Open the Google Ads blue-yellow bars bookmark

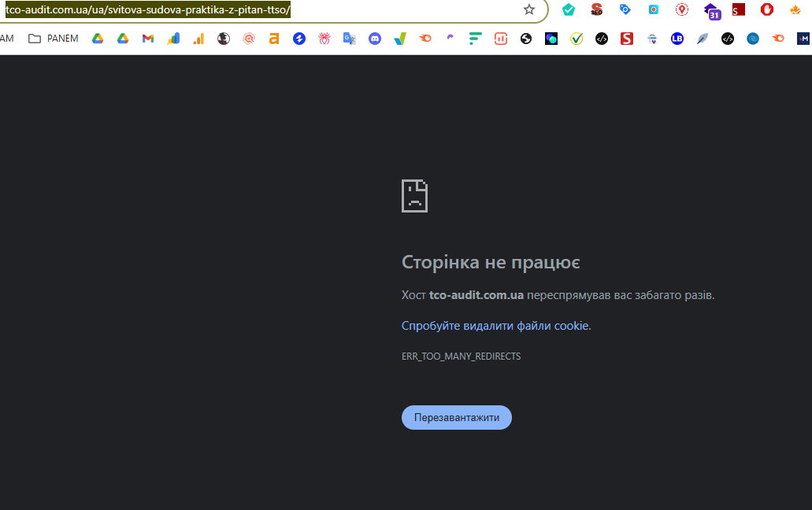click(x=173, y=39)
